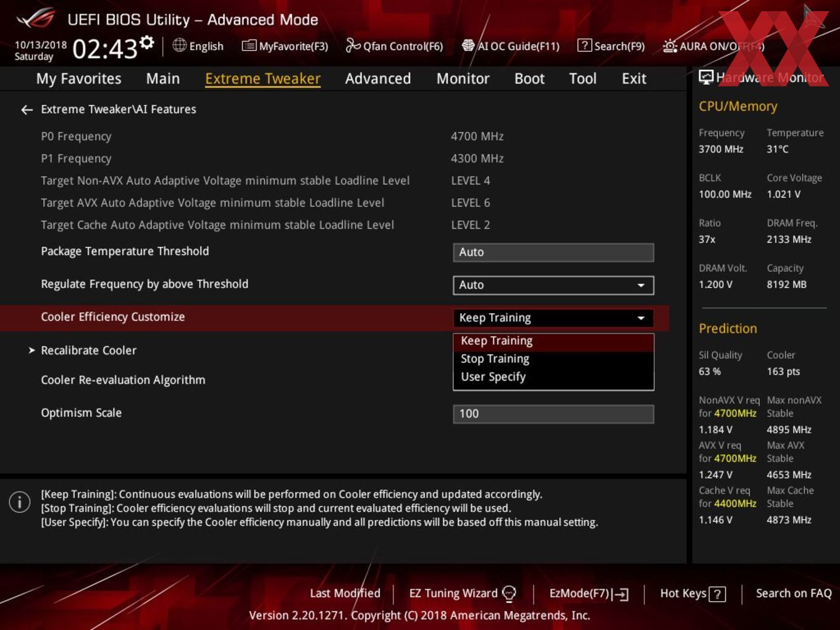Select the Extreme Tweaker tab
The height and width of the screenshot is (630, 840).
(x=262, y=78)
